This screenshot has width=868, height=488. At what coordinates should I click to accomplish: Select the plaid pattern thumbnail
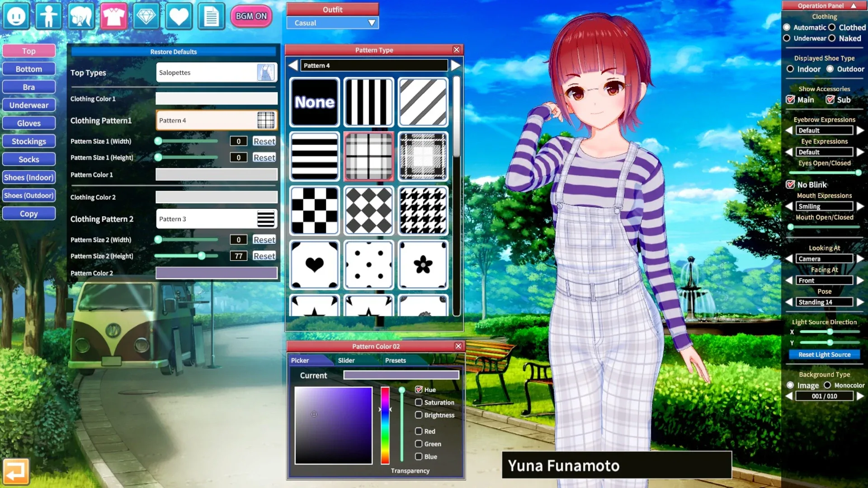368,156
